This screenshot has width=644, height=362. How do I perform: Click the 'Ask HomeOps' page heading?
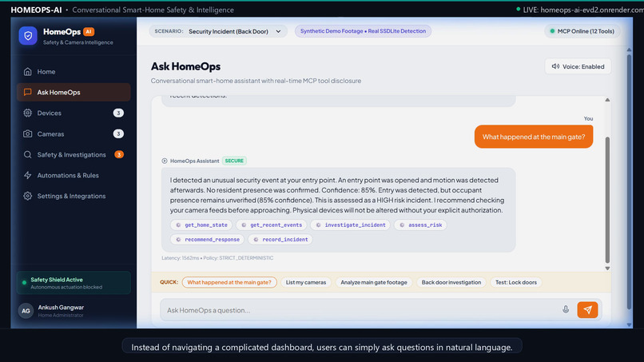[185, 66]
